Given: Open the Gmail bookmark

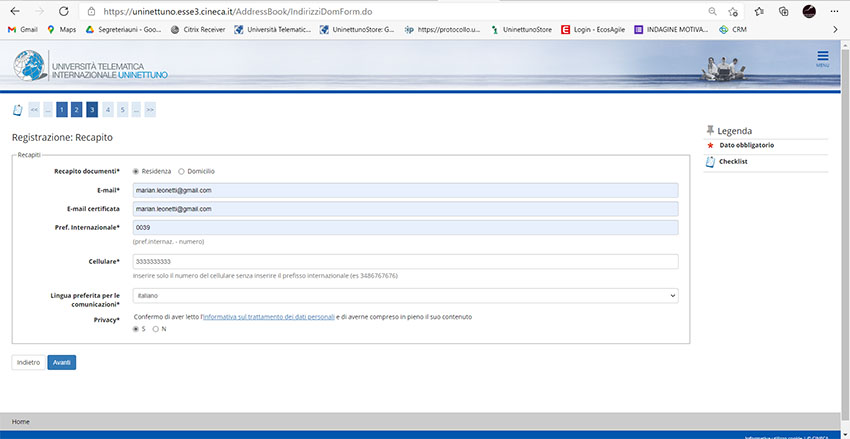Looking at the screenshot, I should [22, 30].
